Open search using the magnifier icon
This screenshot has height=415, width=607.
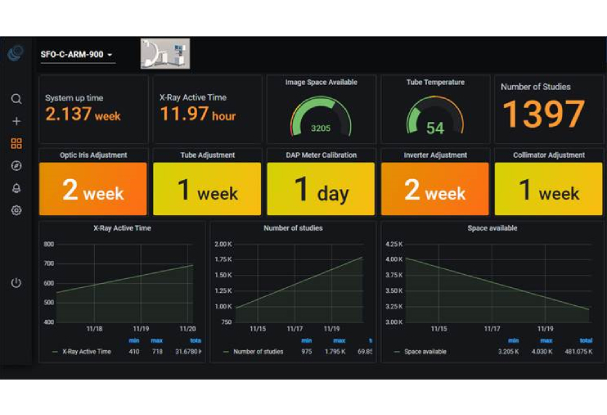[x=16, y=99]
